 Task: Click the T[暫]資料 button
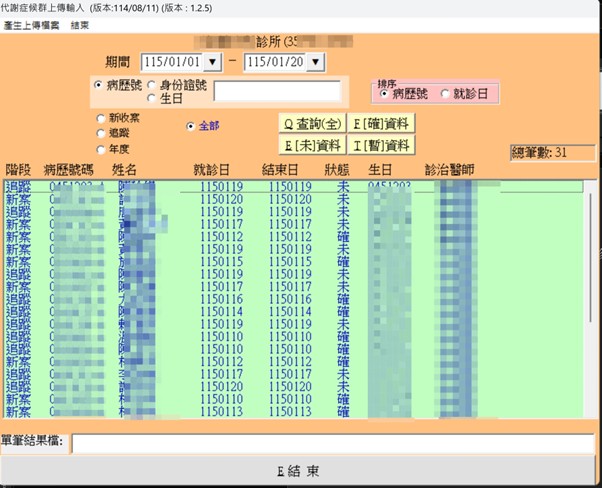click(381, 146)
